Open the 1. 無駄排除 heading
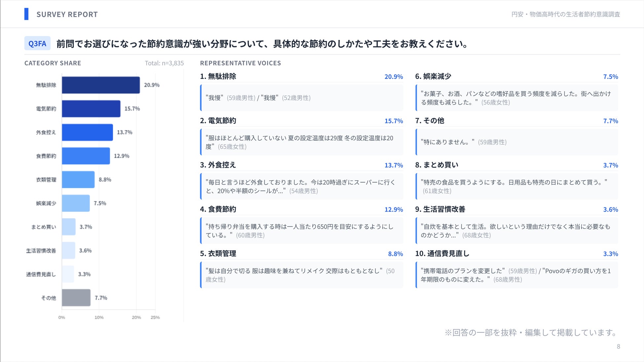Image resolution: width=644 pixels, height=362 pixels. click(x=218, y=76)
